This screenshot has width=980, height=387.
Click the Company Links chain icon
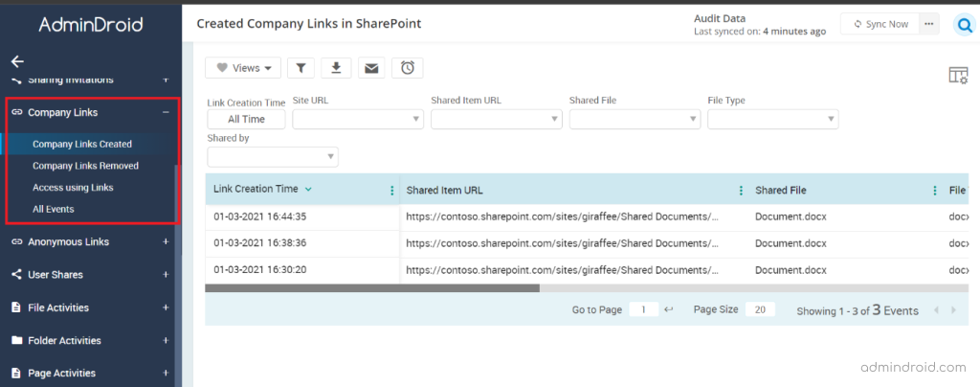16,112
